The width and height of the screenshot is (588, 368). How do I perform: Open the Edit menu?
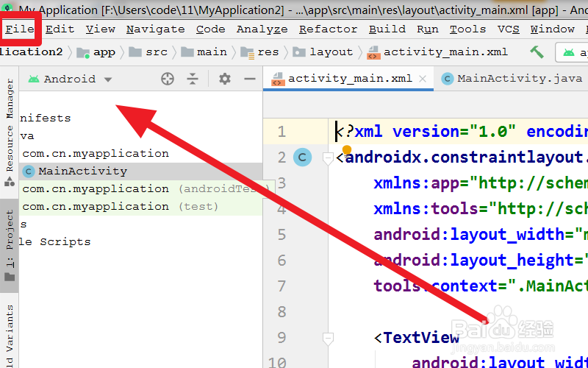pos(60,29)
